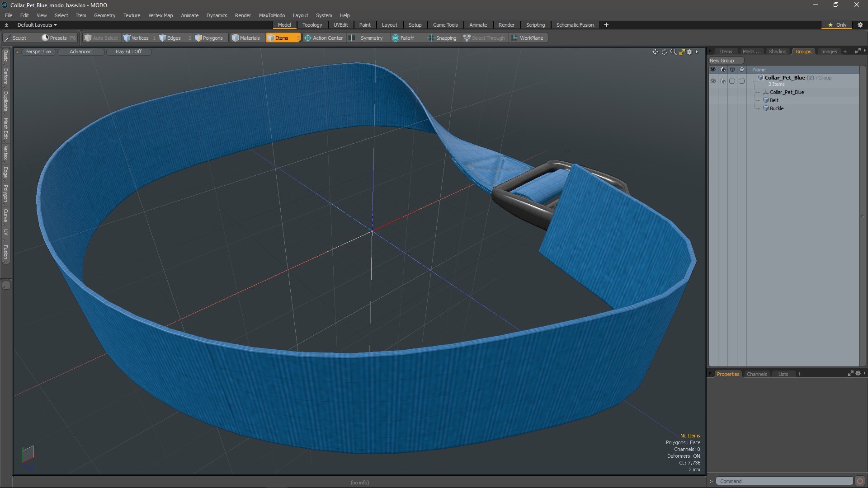
Task: Open the Advanced shading style dropdown
Action: [x=80, y=52]
